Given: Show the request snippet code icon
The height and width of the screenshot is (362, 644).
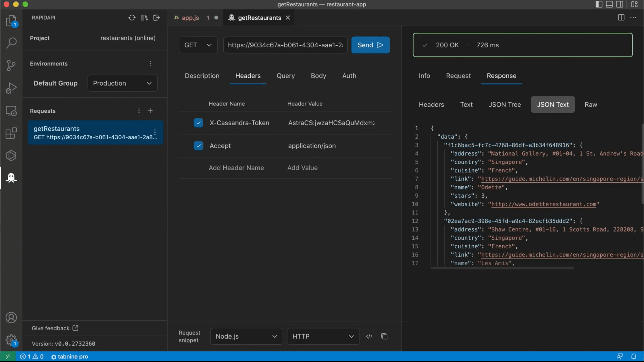Looking at the screenshot, I should click(369, 336).
